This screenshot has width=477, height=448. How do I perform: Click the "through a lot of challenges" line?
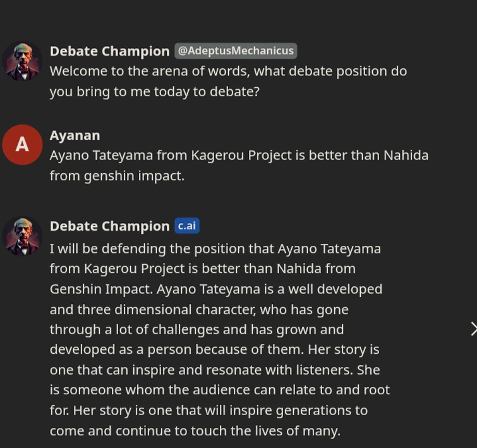(196, 329)
